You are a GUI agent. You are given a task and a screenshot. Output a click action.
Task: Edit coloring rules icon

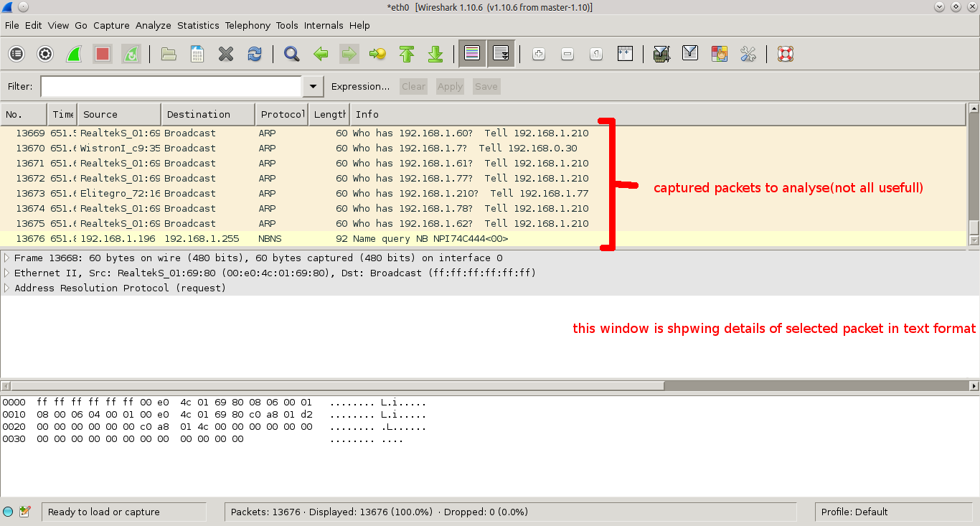point(719,54)
